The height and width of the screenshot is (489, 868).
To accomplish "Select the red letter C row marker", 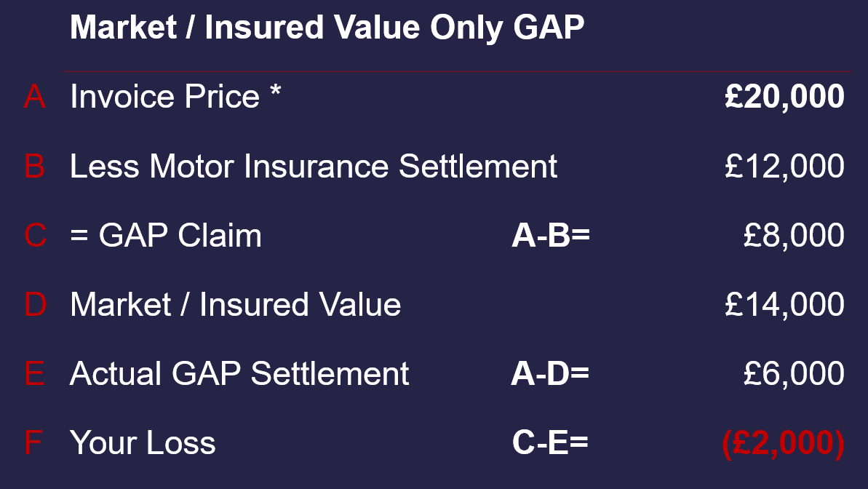I will (x=35, y=236).
